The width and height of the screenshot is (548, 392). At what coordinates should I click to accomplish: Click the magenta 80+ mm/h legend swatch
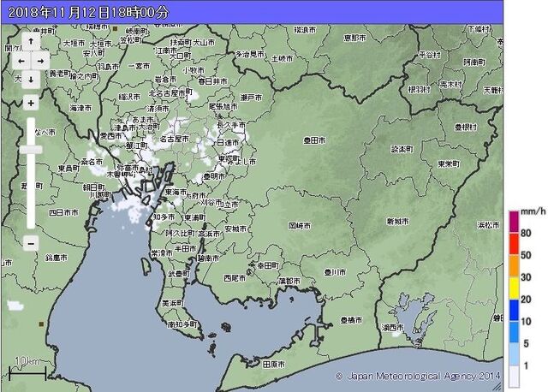pos(514,222)
